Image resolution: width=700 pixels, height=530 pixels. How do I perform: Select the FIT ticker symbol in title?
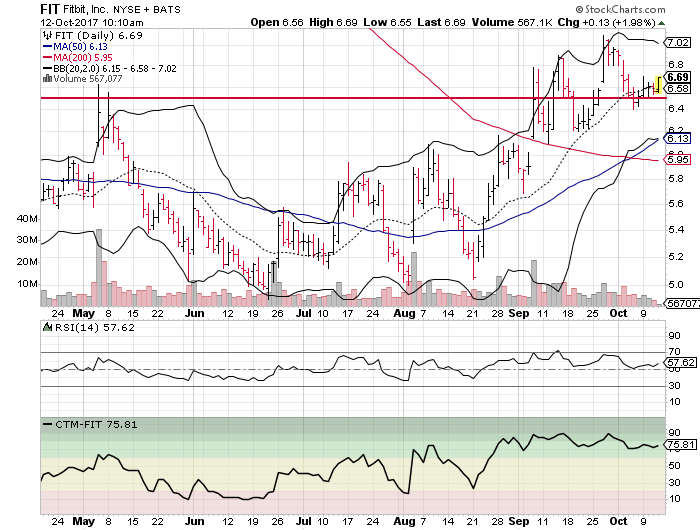pyautogui.click(x=50, y=9)
